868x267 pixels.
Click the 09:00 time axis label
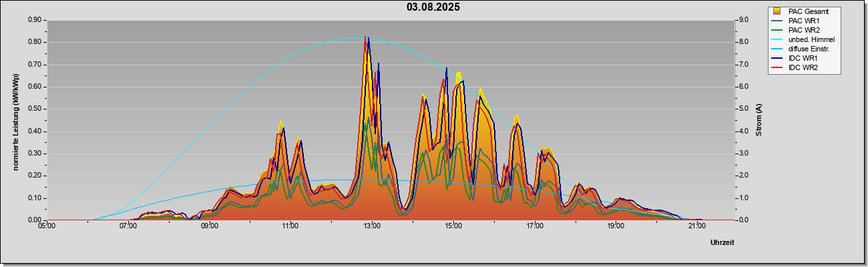pos(209,226)
